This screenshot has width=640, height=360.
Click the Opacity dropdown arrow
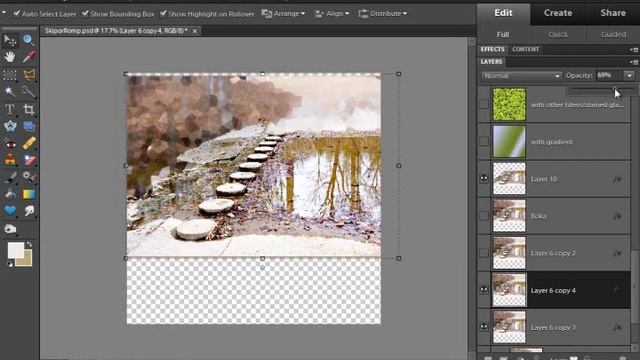629,76
